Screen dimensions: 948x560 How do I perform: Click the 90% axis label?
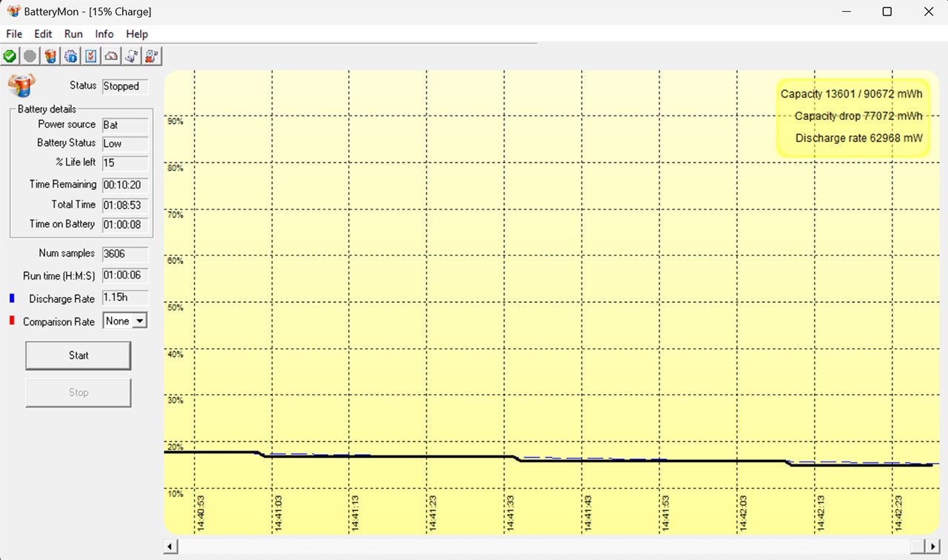pos(176,121)
